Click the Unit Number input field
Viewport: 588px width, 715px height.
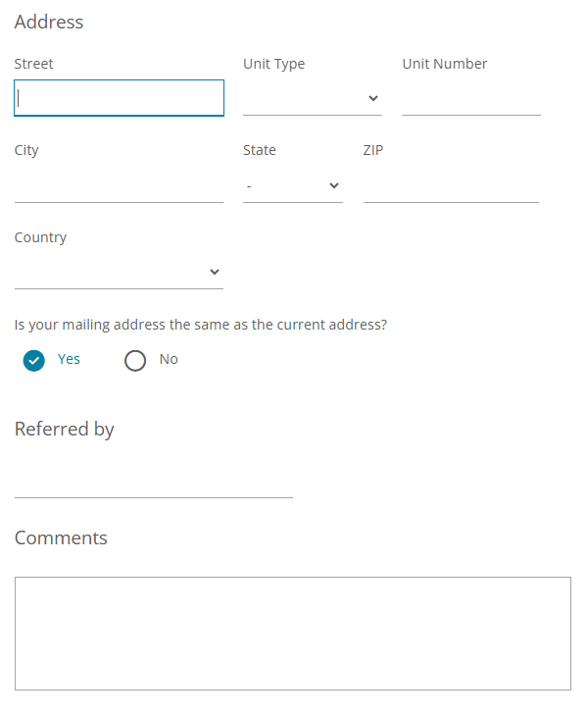click(x=470, y=98)
